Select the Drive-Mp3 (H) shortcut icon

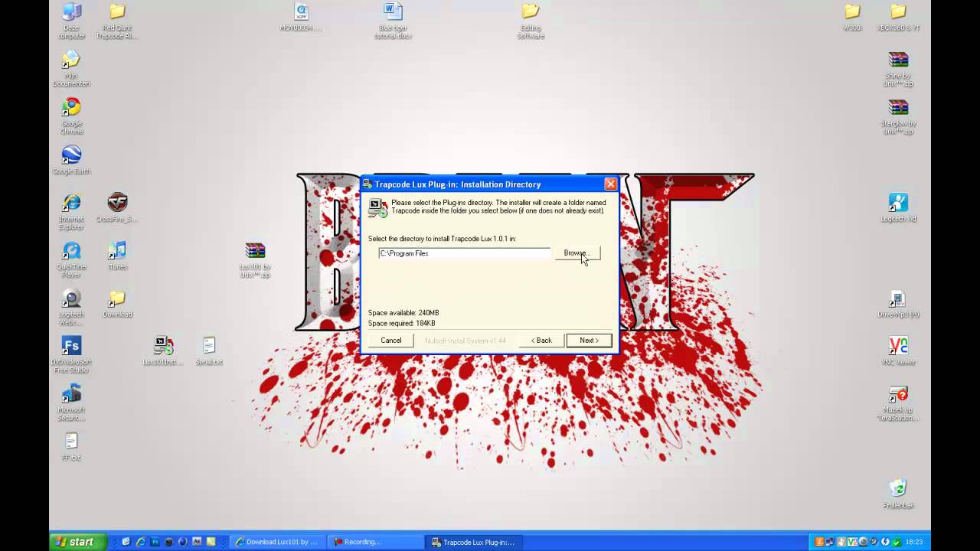[898, 303]
